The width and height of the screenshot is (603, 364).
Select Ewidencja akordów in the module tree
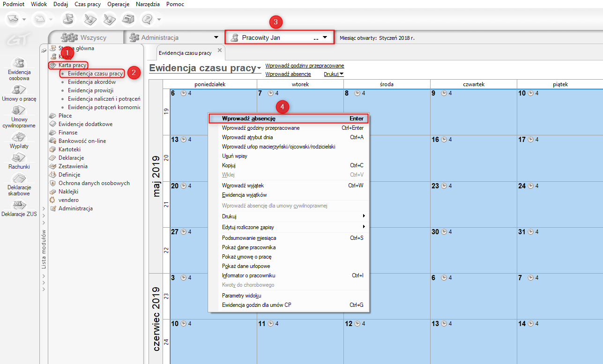coord(92,82)
